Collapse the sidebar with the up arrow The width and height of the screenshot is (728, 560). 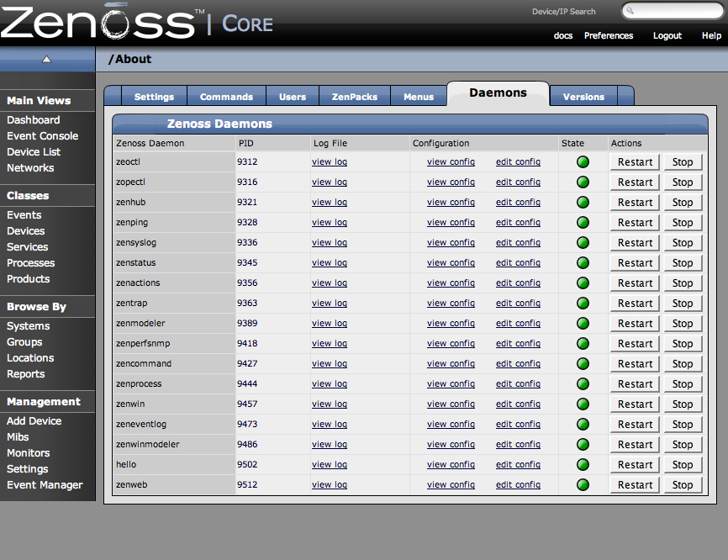click(46, 59)
